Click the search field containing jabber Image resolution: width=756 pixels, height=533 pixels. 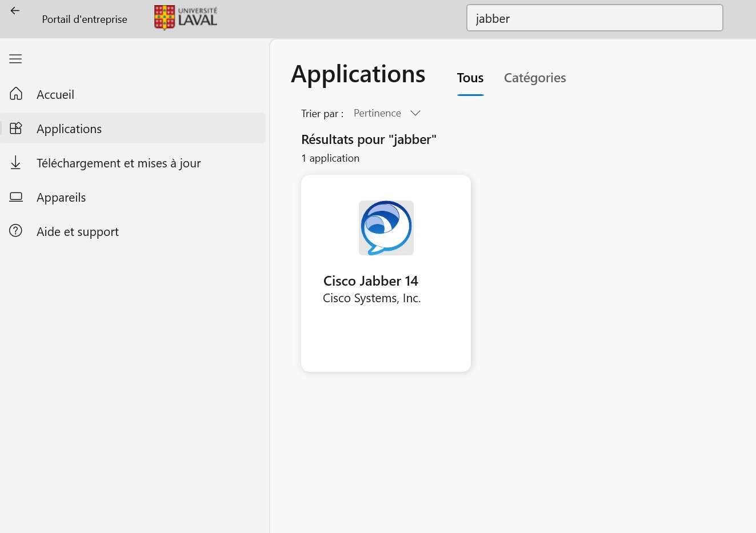594,18
